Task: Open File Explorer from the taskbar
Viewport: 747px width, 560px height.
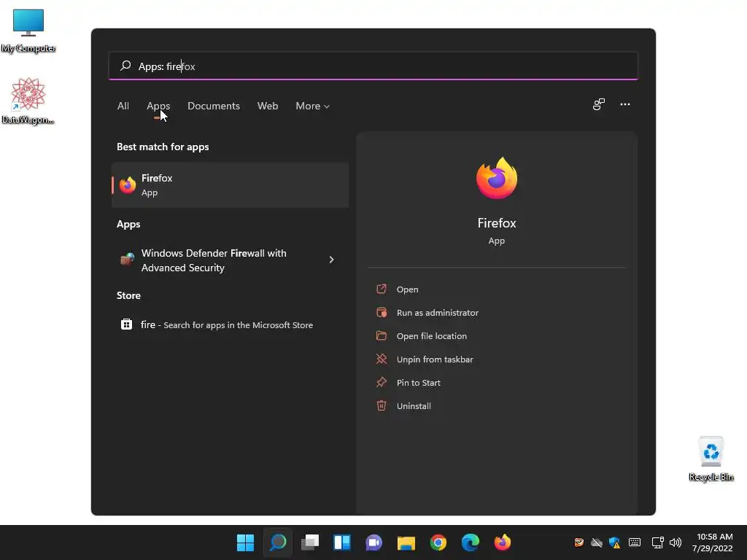Action: click(406, 542)
